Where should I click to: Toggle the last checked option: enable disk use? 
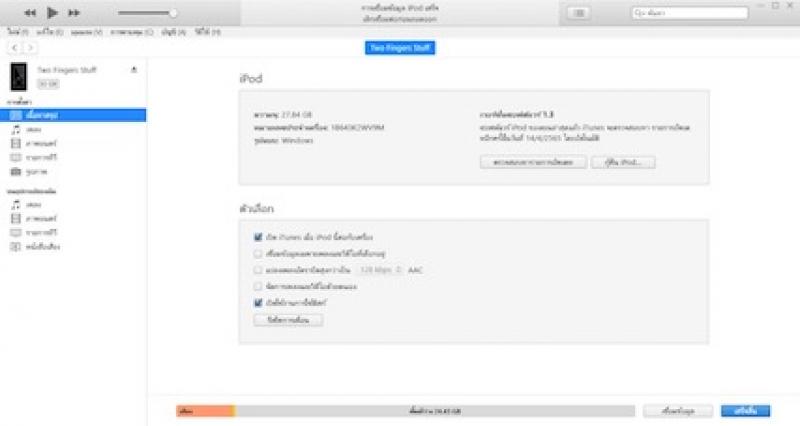258,303
